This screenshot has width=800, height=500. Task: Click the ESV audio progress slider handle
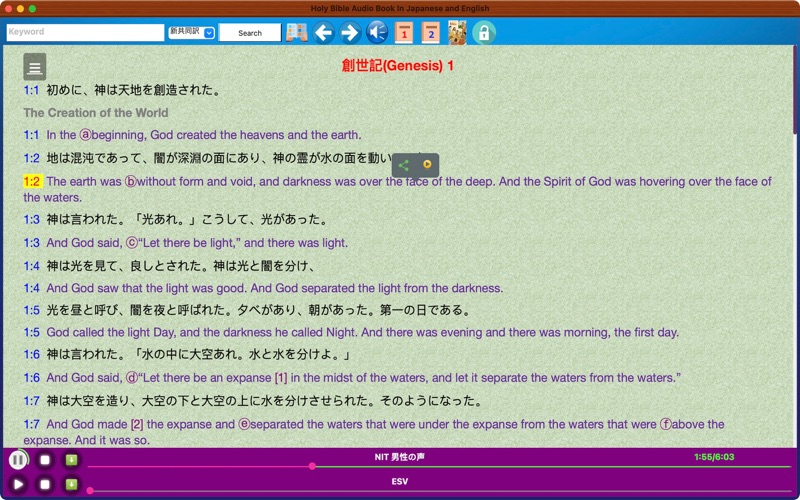[x=90, y=491]
